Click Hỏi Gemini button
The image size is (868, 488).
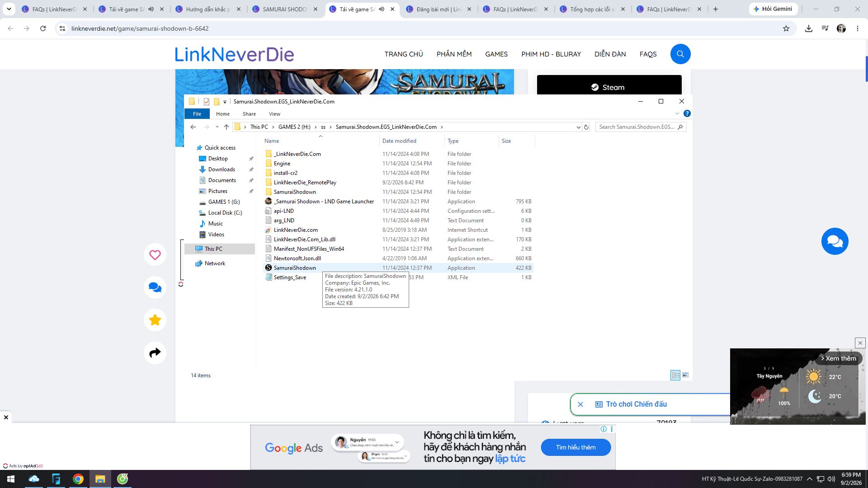(x=773, y=9)
